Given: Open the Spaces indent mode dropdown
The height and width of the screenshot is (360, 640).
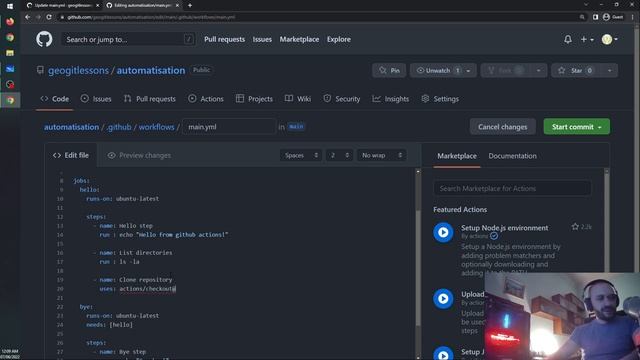Looking at the screenshot, I should tap(301, 155).
